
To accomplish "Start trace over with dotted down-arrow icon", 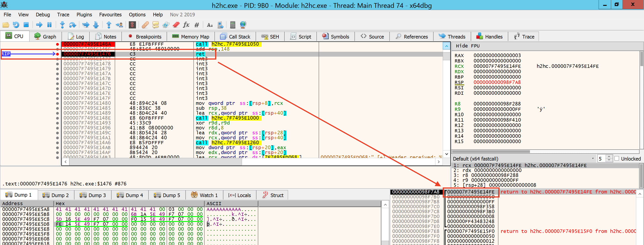I will click(96, 25).
